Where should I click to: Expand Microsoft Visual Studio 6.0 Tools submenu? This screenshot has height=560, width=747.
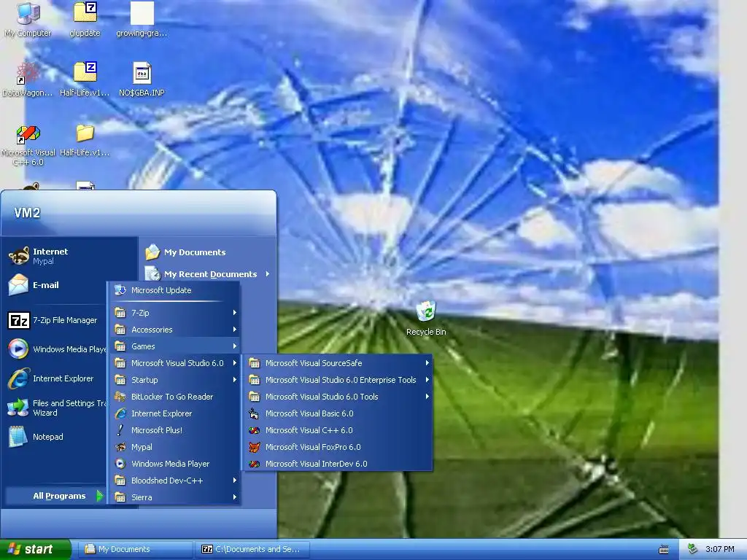[x=338, y=397]
